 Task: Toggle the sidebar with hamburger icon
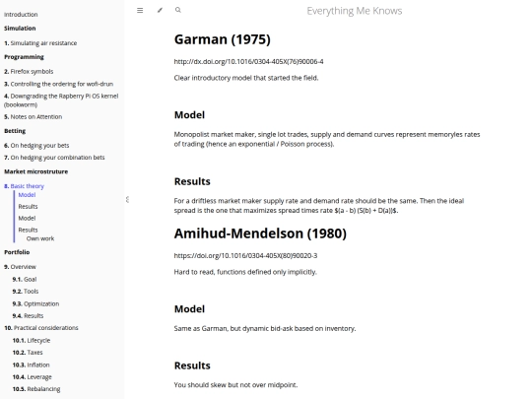tap(140, 11)
